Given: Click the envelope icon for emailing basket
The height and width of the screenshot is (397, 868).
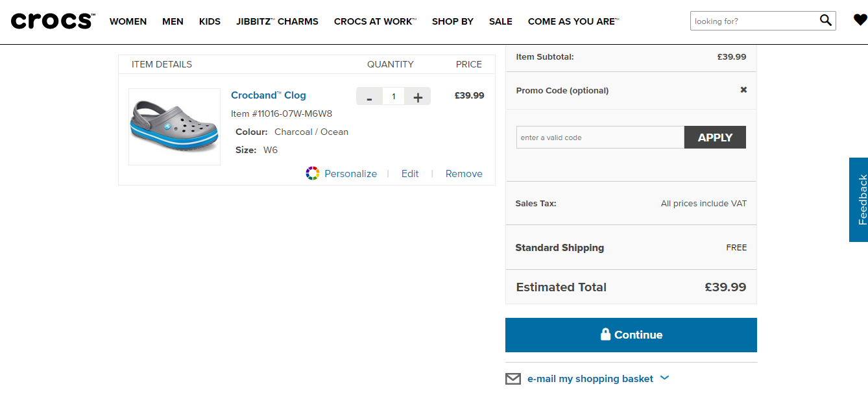Looking at the screenshot, I should click(x=513, y=379).
